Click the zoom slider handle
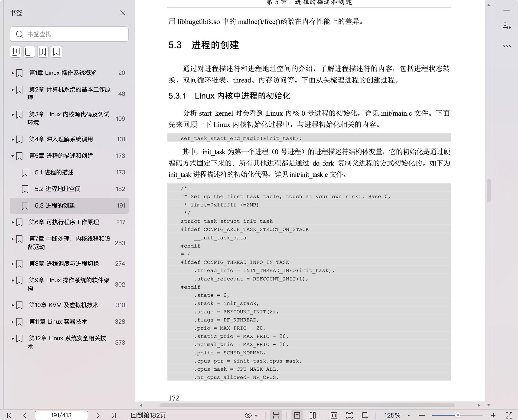This screenshot has width=518, height=420. tap(458, 415)
